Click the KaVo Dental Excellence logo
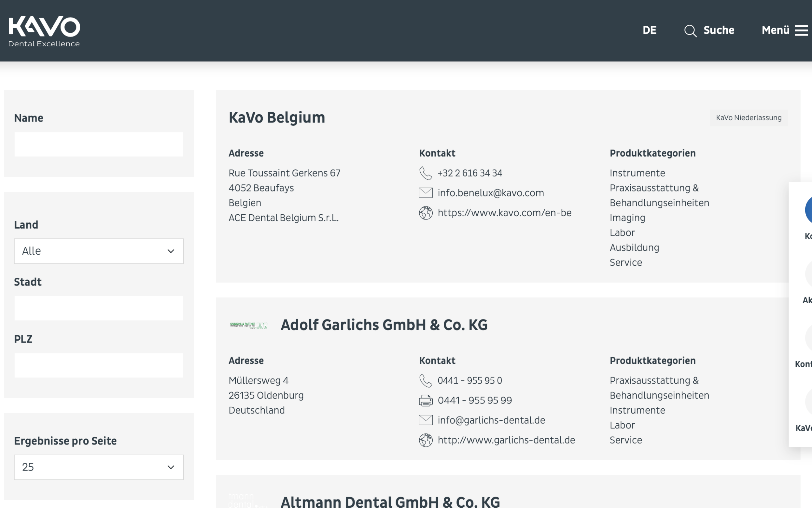812x508 pixels. point(44,31)
